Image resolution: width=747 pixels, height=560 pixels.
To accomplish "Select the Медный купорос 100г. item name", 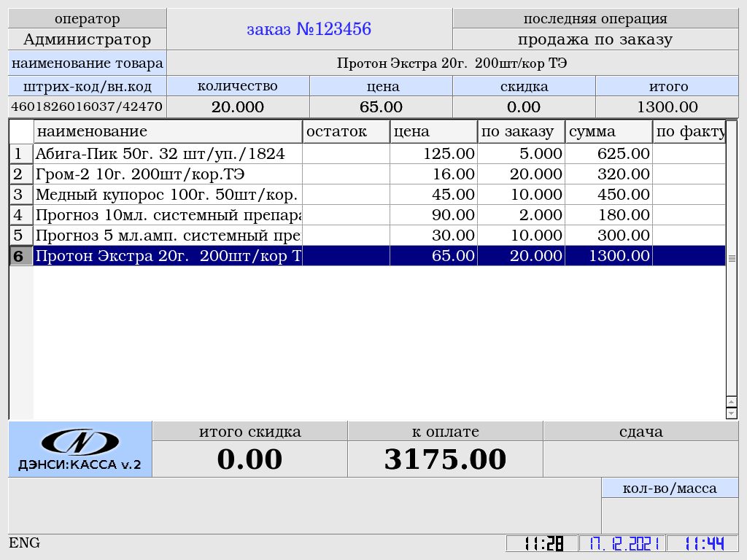I will tap(169, 195).
